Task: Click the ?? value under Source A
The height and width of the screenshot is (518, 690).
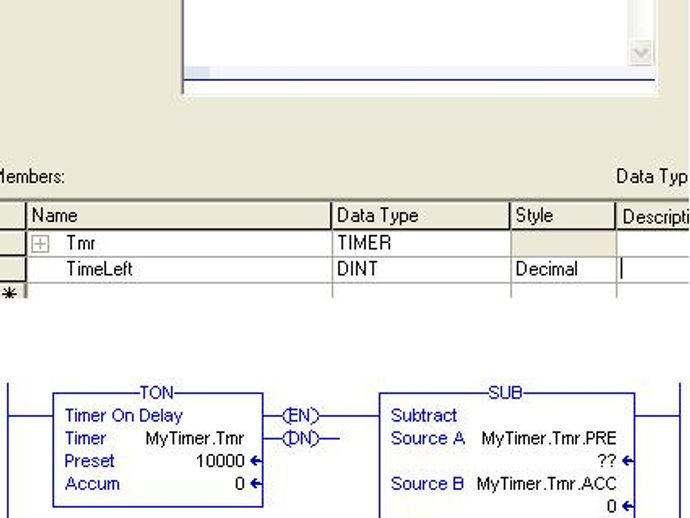Action: coord(607,461)
